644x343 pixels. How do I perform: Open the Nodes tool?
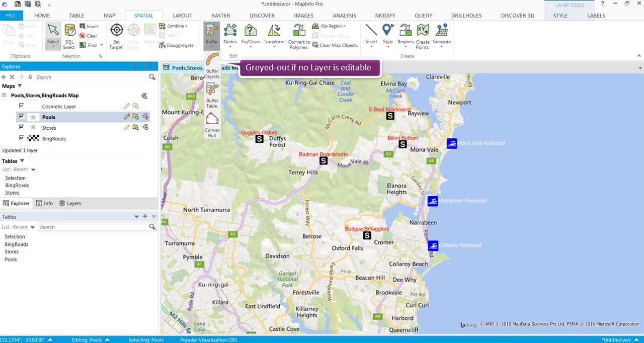(230, 36)
